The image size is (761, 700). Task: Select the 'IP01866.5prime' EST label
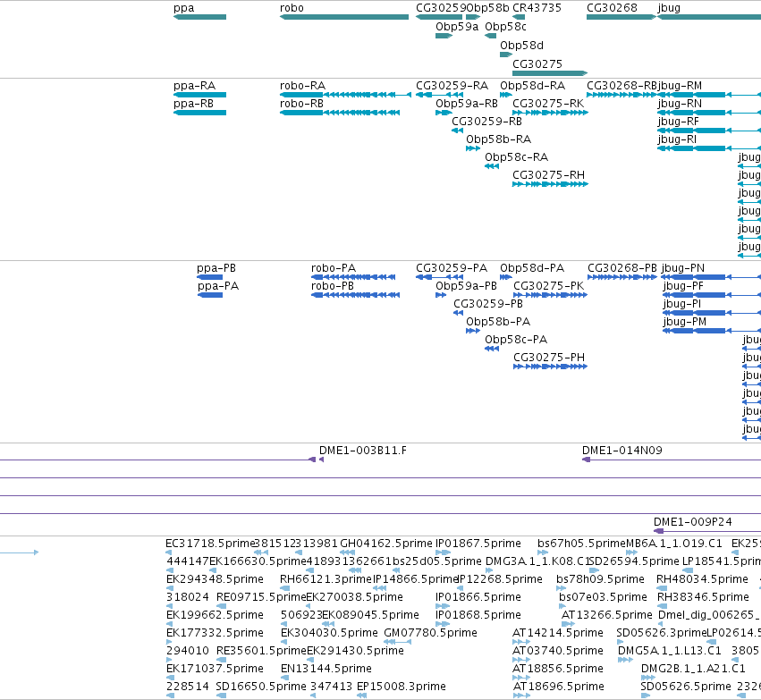[478, 597]
